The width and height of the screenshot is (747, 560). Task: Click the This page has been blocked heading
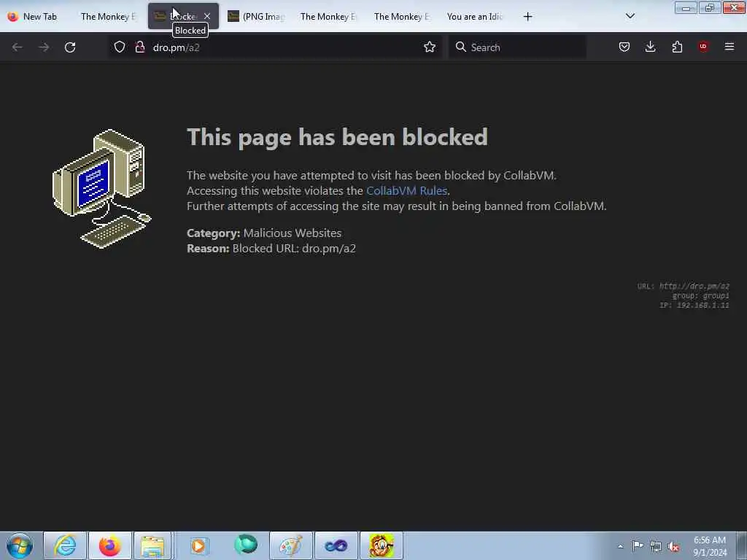click(337, 137)
